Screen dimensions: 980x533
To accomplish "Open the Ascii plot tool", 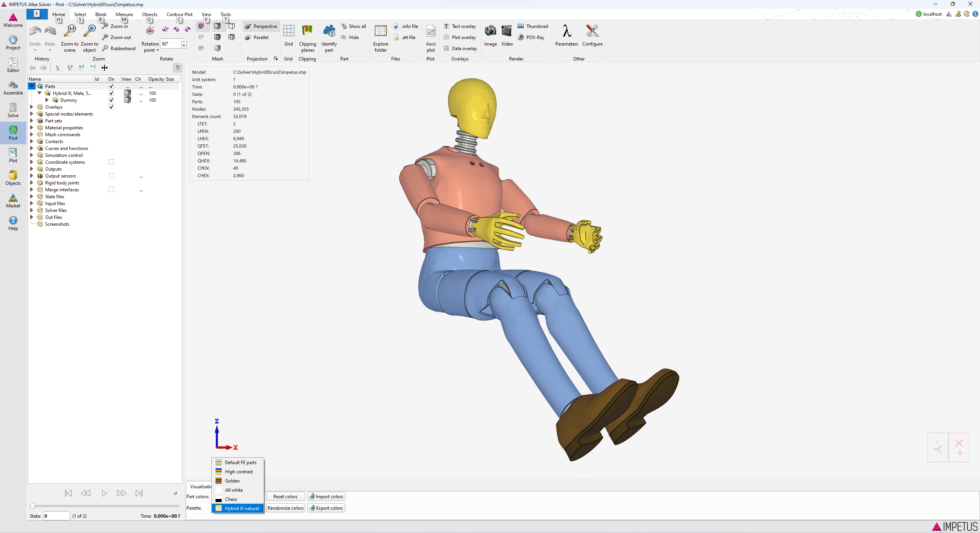I will click(431, 38).
